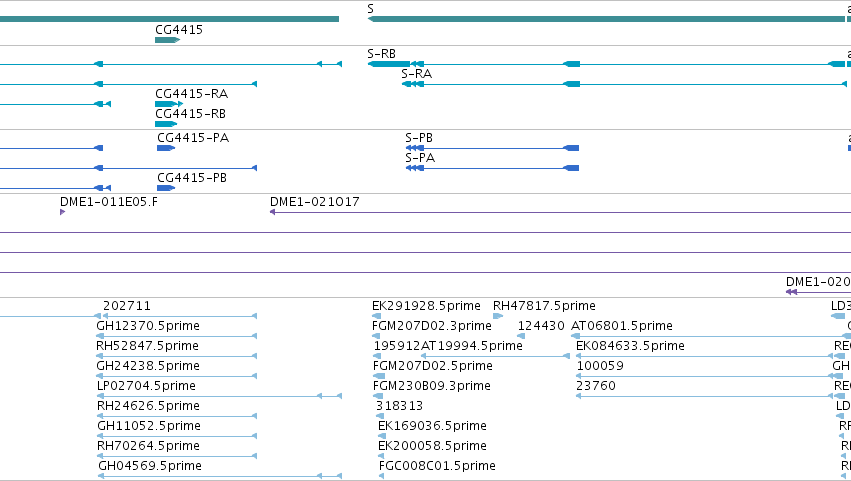Open EST RH24626.5prime
Image resolution: width=851 pixels, height=481 pixels.
click(149, 406)
